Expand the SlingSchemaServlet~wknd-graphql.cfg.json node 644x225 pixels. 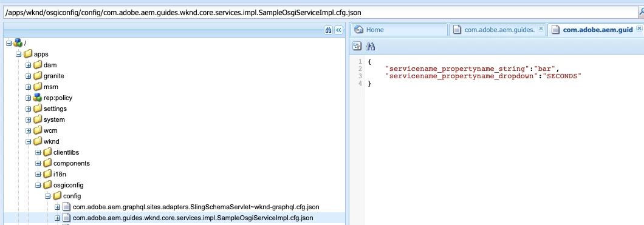[58, 207]
